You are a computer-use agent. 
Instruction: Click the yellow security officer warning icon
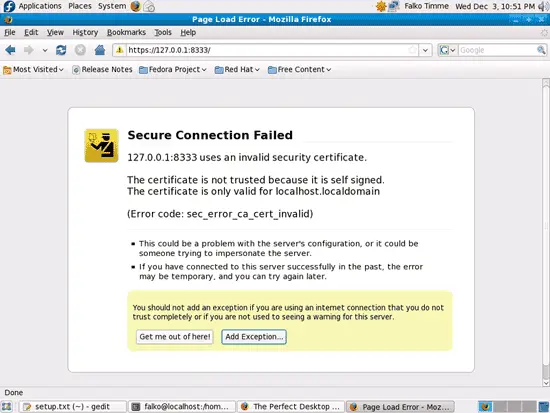pyautogui.click(x=101, y=146)
